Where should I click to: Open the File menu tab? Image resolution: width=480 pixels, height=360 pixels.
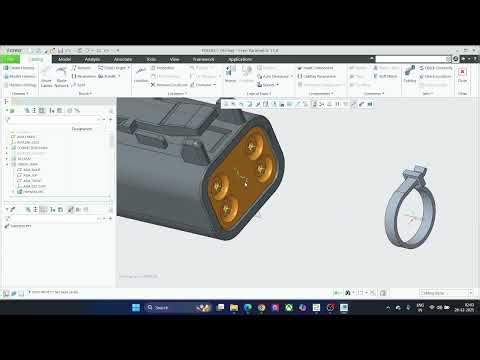coord(10,59)
